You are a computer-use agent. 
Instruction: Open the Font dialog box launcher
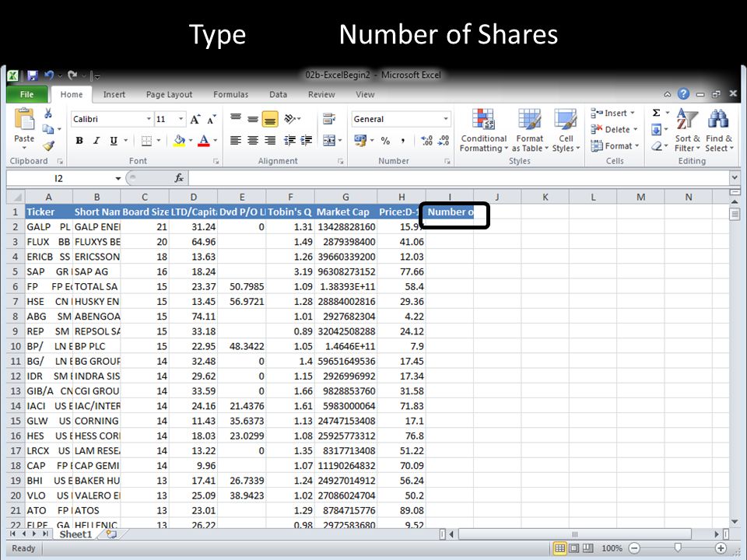point(216,162)
